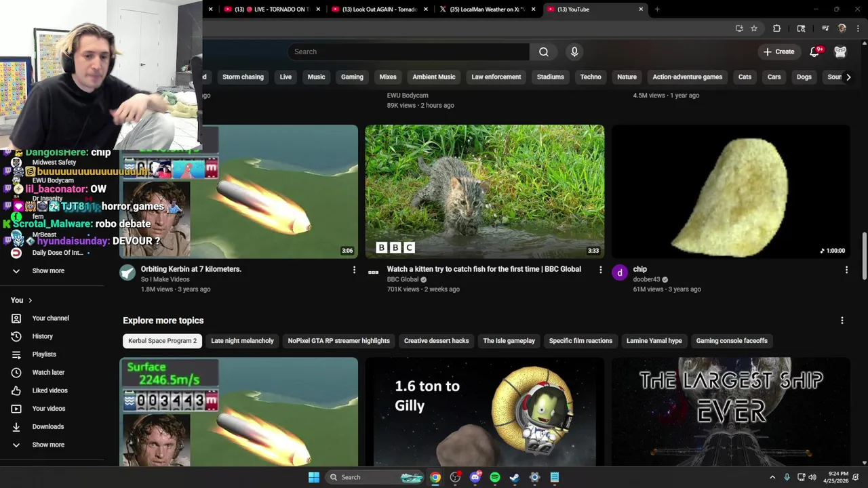
Task: Select Creative dessert hacks topic chip
Action: (x=436, y=341)
